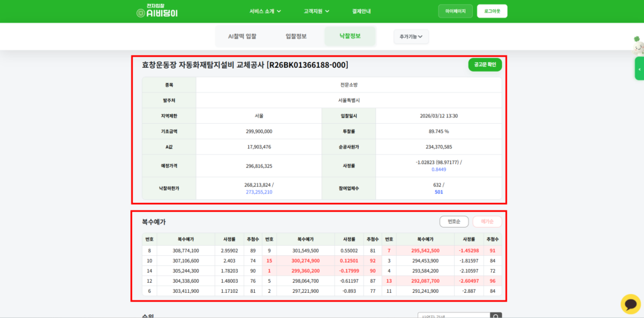Image resolution: width=644 pixels, height=318 pixels.
Task: Click the AI비딩이 logo in the header
Action: [x=157, y=11]
